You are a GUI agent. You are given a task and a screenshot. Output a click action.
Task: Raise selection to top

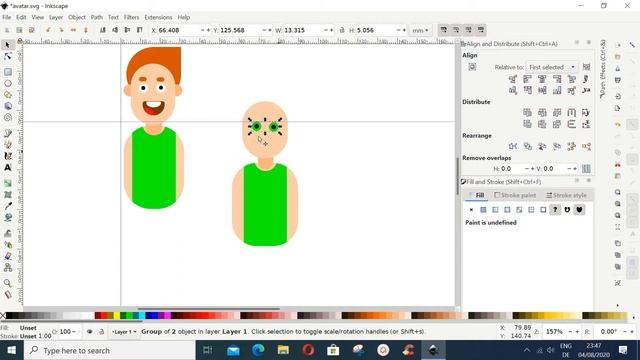pos(140,30)
